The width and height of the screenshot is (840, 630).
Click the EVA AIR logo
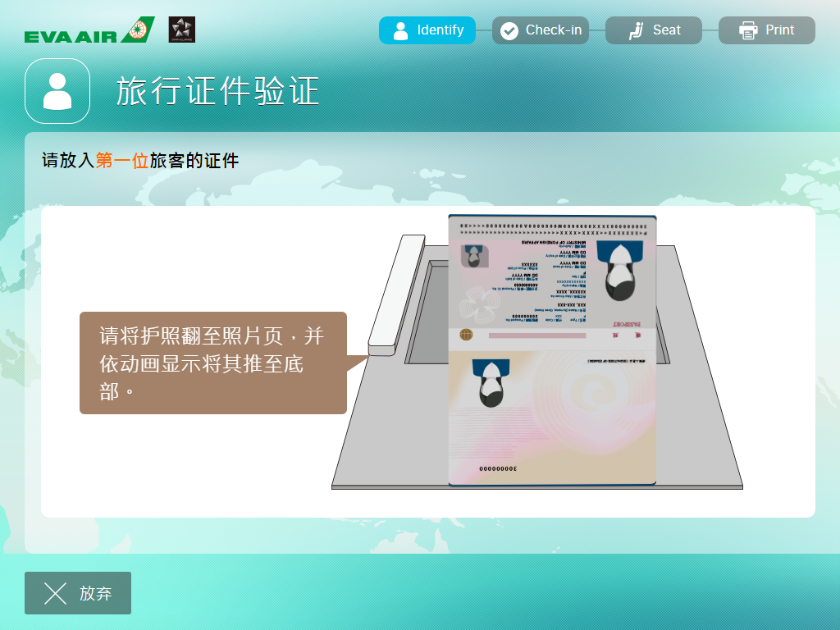[89, 30]
